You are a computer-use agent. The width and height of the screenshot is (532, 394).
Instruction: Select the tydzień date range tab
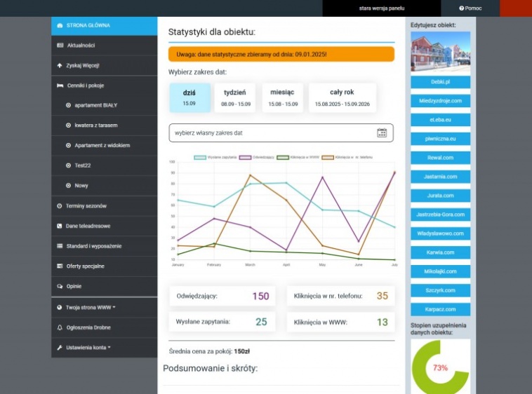235,97
